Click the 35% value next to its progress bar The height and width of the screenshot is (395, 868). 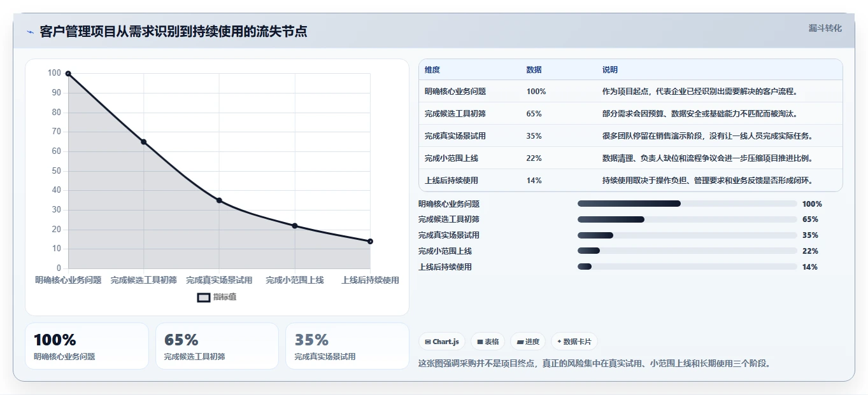[810, 235]
